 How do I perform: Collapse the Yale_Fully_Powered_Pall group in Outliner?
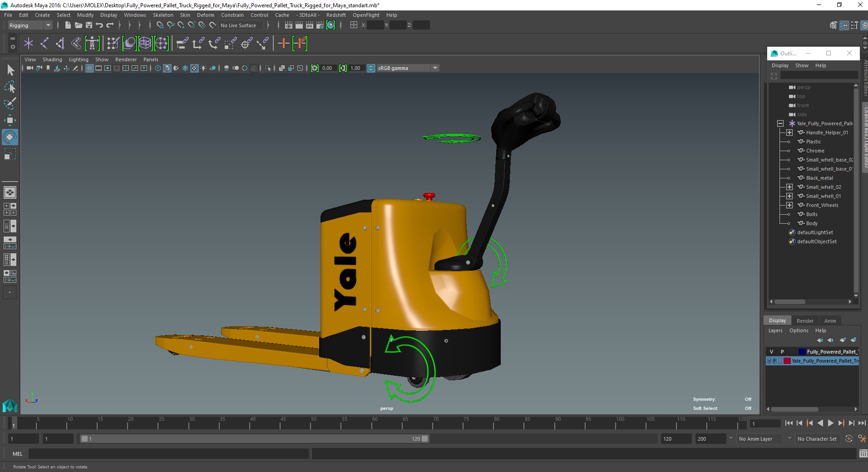click(x=780, y=123)
